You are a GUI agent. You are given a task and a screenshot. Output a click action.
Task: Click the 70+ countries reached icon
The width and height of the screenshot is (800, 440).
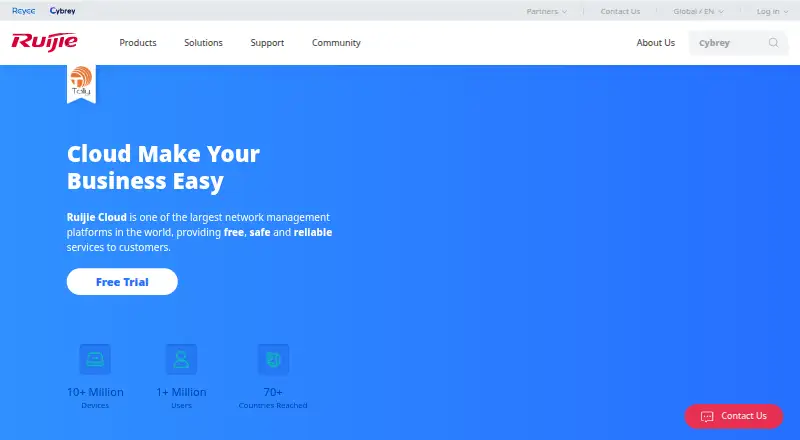pos(273,359)
